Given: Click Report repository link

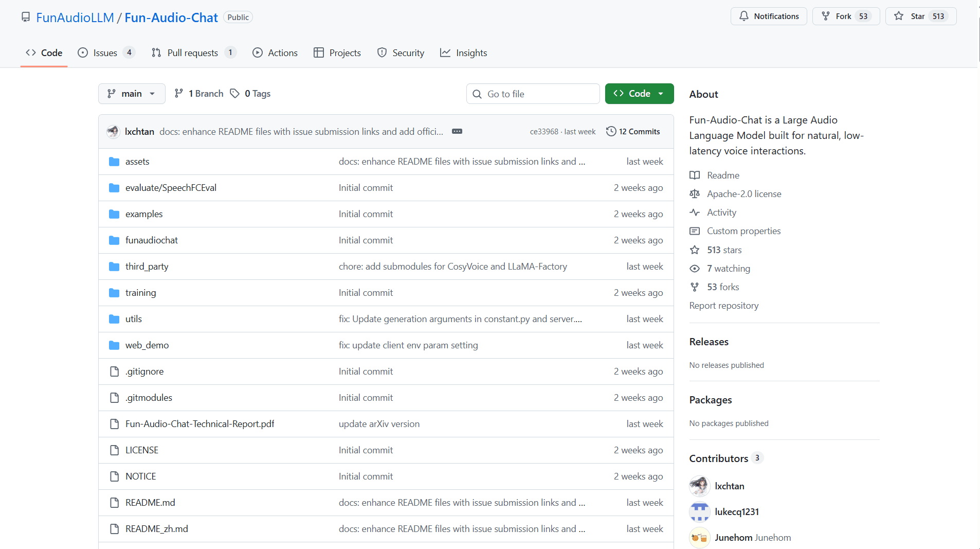Looking at the screenshot, I should 723,306.
